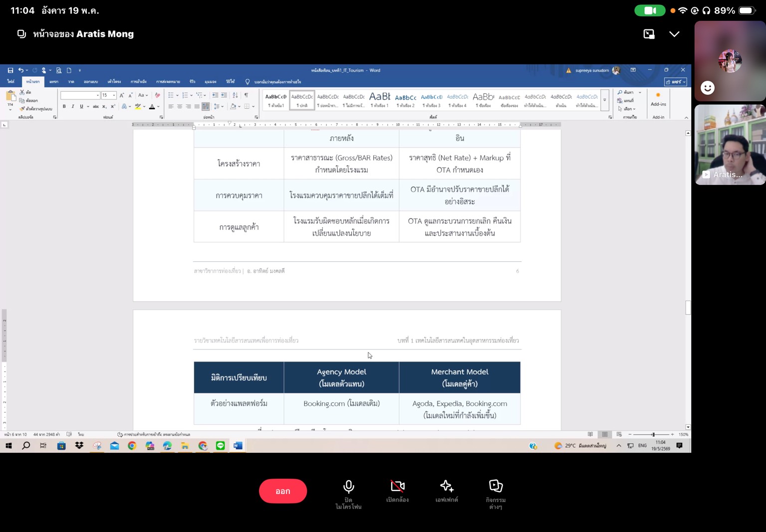
Task: Click the Replace (แทนที่) icon in Editing group
Action: tap(625, 101)
